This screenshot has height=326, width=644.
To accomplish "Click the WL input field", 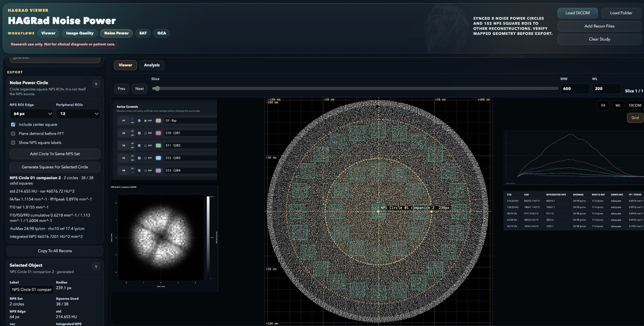I will pos(606,89).
